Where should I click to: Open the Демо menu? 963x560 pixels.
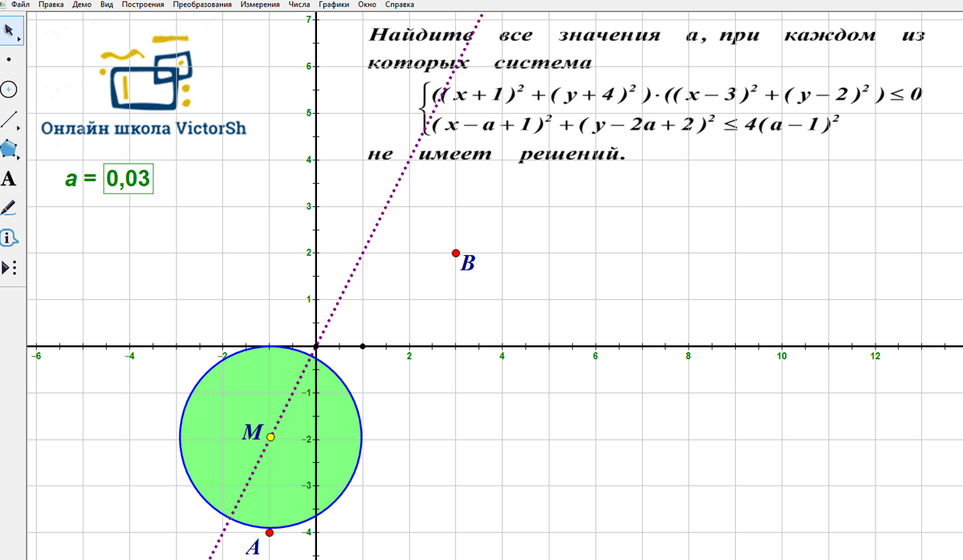(x=82, y=4)
